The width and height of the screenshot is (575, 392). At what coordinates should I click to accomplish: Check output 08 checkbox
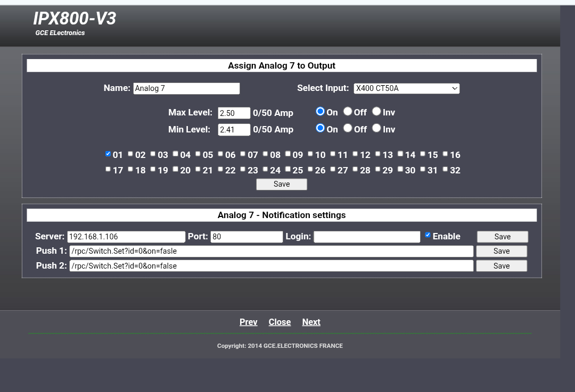[x=265, y=154]
